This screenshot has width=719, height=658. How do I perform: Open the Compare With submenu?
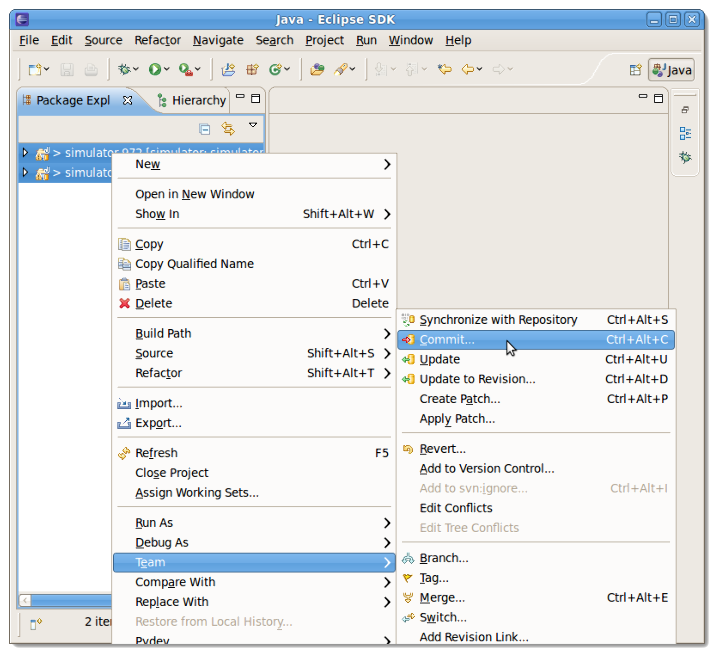tap(254, 582)
